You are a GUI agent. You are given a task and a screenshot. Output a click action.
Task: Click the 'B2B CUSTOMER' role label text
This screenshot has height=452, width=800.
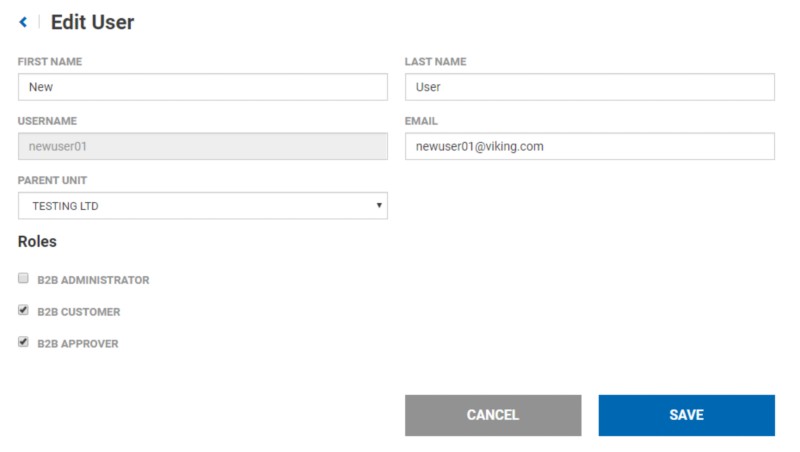tap(78, 312)
